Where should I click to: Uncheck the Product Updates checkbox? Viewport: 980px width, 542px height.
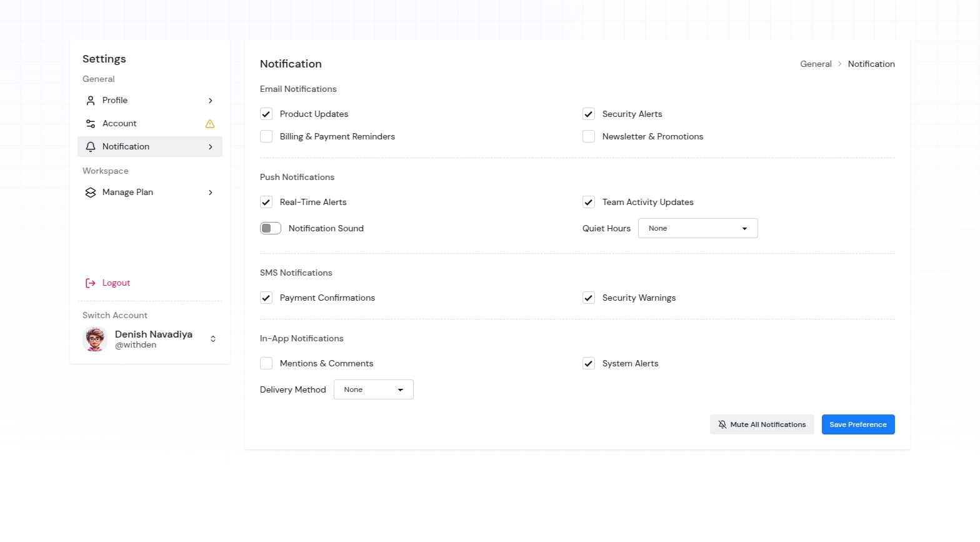pos(266,114)
